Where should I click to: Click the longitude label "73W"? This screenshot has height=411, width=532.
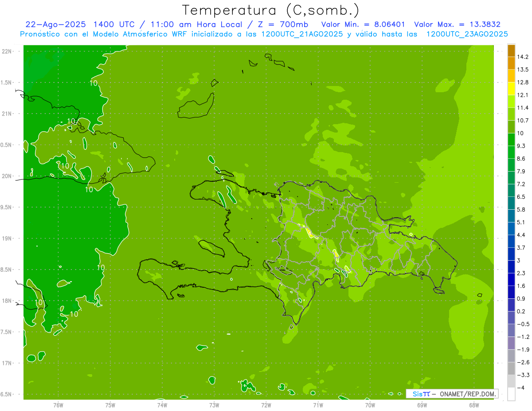[214, 405]
